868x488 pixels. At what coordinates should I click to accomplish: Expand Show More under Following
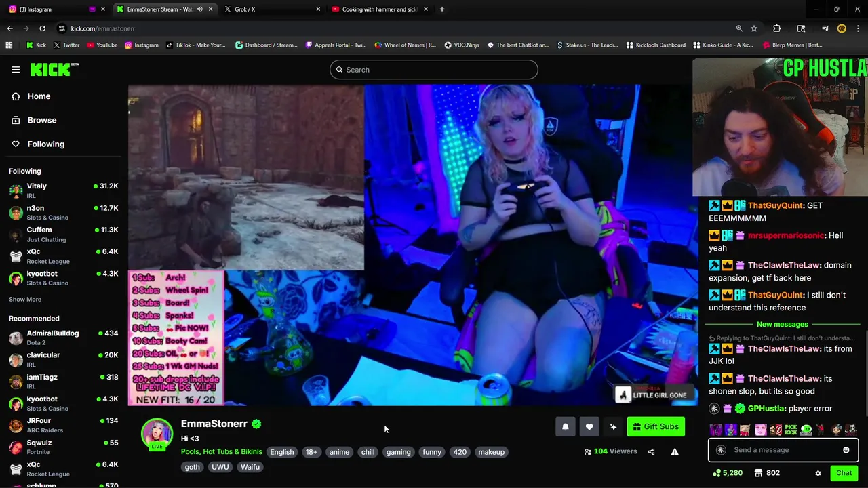pyautogui.click(x=25, y=300)
